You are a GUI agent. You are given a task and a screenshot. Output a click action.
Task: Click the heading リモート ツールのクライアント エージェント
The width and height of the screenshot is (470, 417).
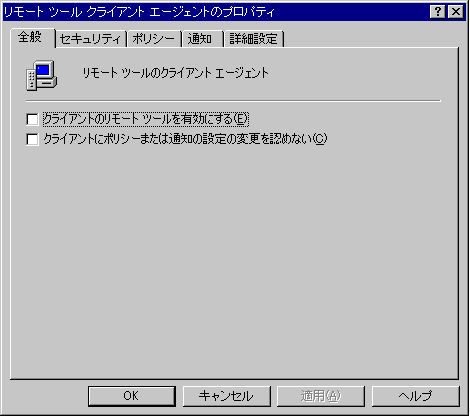(x=175, y=73)
